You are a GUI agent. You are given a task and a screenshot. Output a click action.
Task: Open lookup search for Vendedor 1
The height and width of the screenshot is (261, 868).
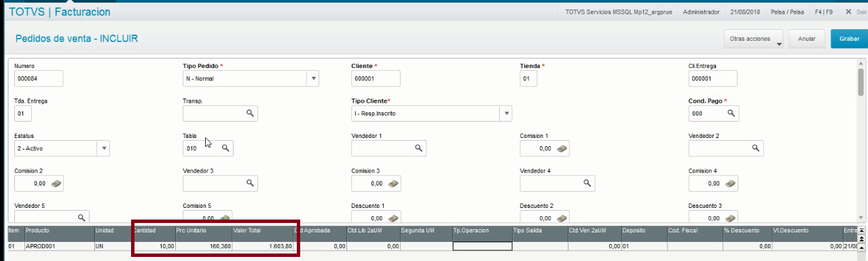coord(418,147)
